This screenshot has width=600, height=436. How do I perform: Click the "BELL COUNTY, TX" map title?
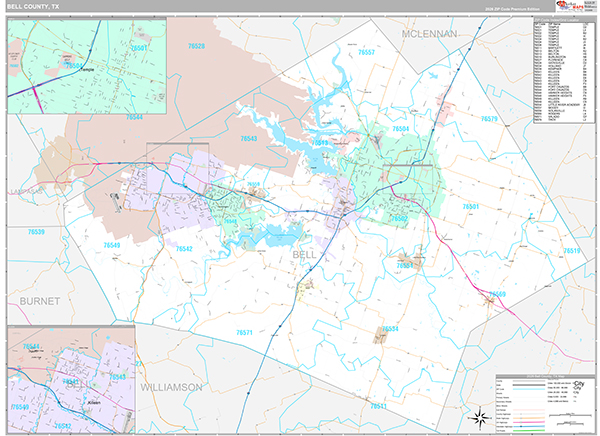(x=33, y=7)
